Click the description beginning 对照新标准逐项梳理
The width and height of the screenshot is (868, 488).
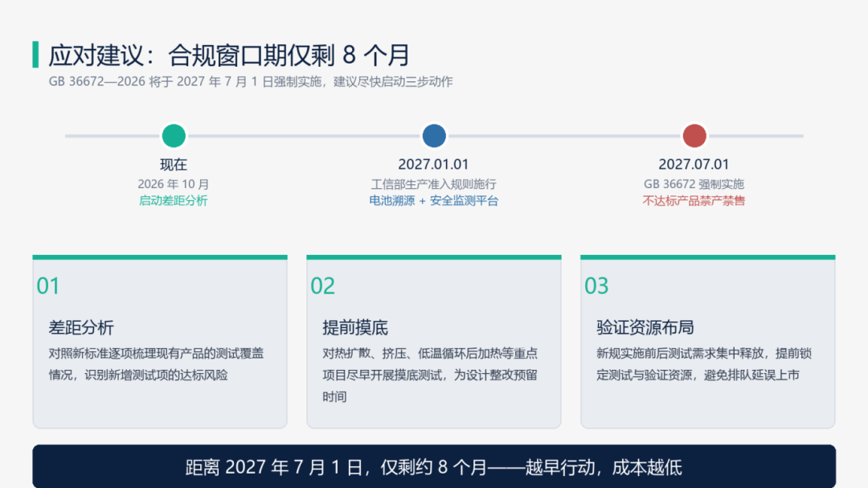tap(156, 364)
